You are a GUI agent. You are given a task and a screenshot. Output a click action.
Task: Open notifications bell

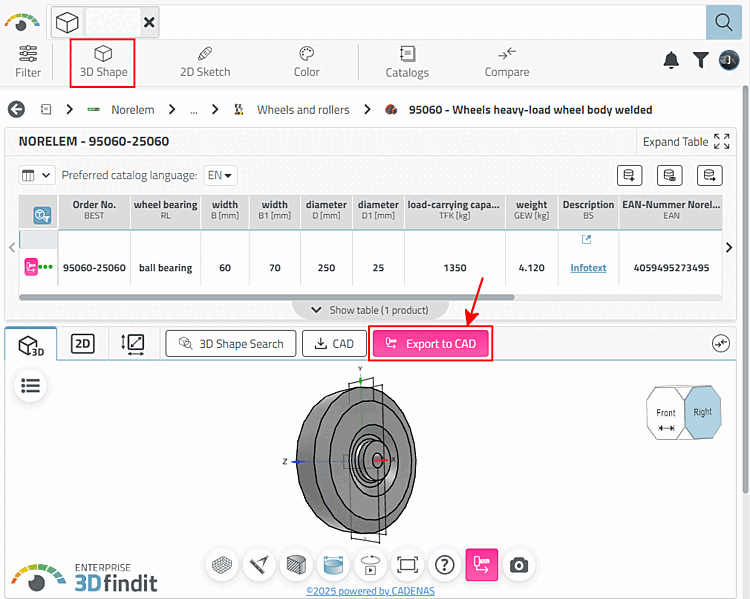click(671, 60)
